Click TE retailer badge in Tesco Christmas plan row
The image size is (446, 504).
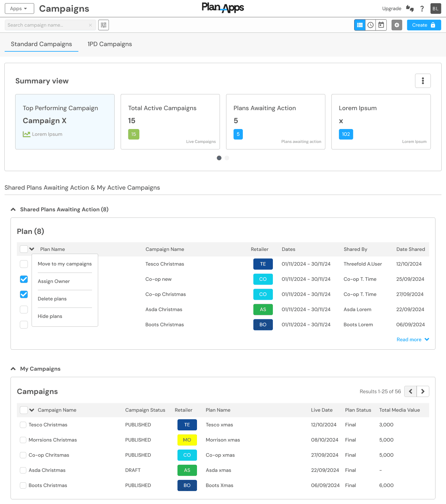263,264
